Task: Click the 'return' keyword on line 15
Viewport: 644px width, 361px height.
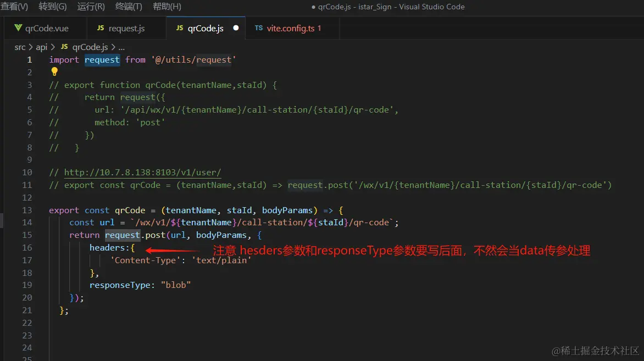Action: coord(85,235)
